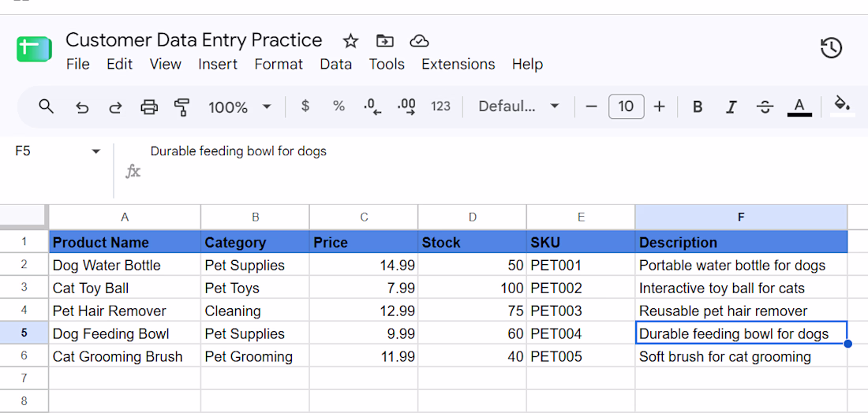Select the Description header cell

pyautogui.click(x=741, y=242)
